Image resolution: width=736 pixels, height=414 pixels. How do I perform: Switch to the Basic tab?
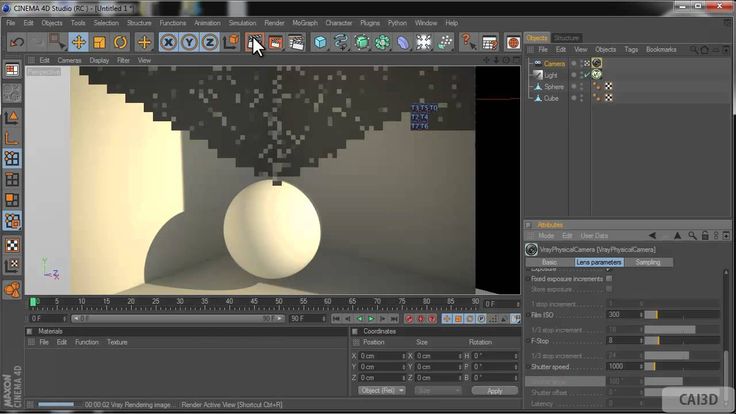click(549, 262)
